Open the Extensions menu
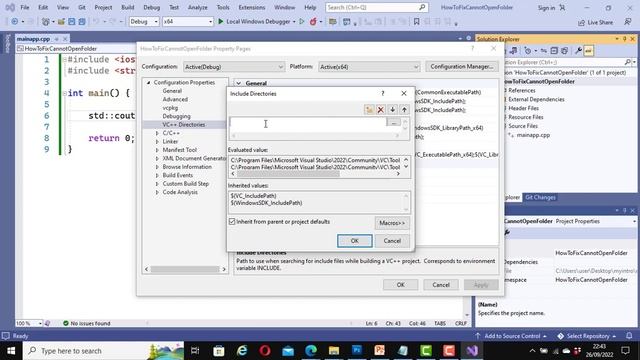The height and width of the screenshot is (360, 640). 251,7
